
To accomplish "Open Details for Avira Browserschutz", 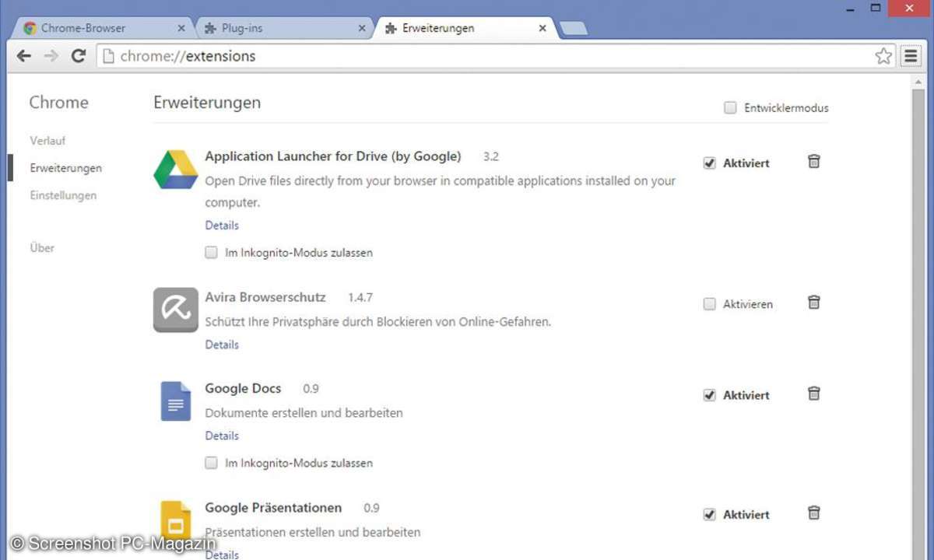I will pos(222,345).
